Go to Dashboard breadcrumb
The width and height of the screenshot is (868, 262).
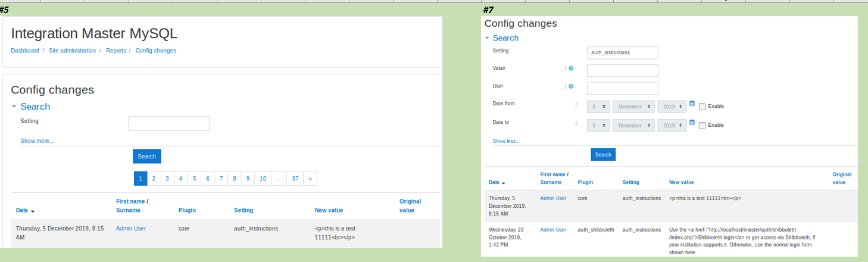click(25, 51)
